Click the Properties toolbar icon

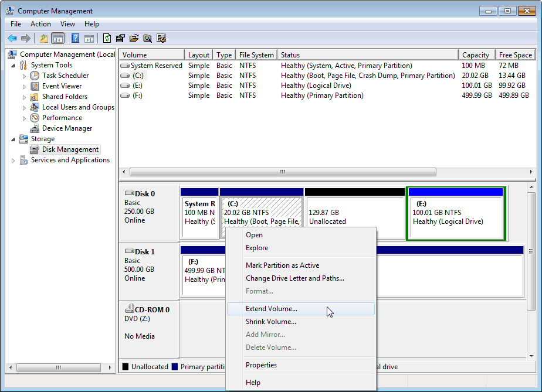[120, 38]
